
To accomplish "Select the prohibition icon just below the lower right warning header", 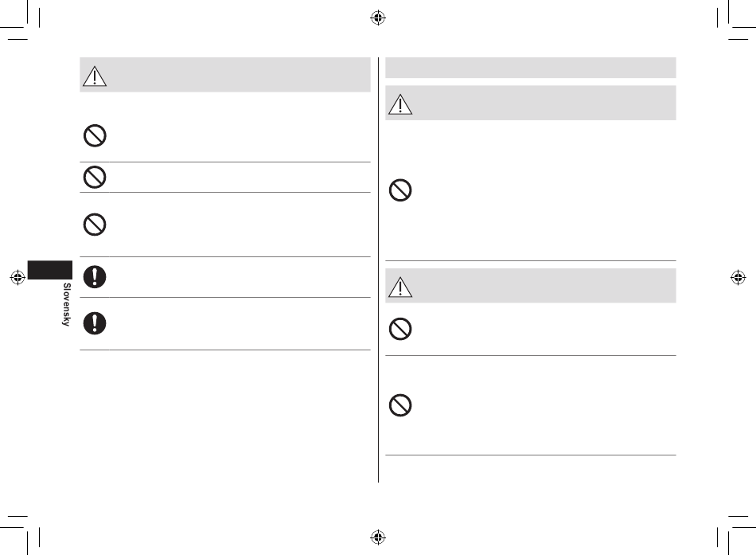I will coord(400,329).
